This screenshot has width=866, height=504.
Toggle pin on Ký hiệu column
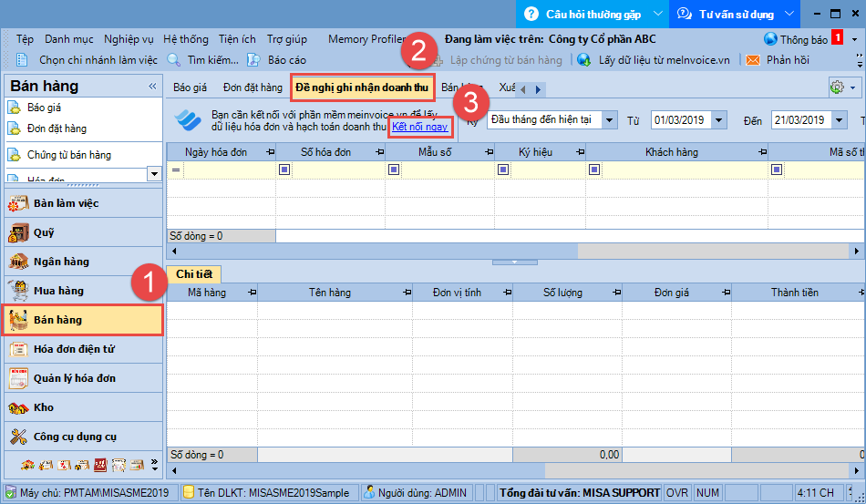[580, 152]
